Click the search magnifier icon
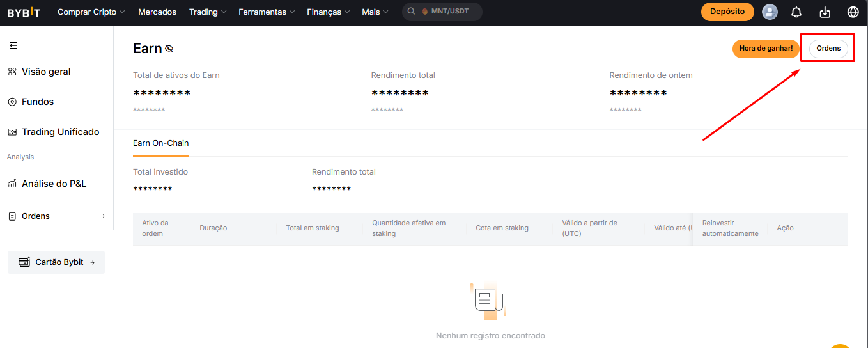The height and width of the screenshot is (348, 868). [x=412, y=12]
